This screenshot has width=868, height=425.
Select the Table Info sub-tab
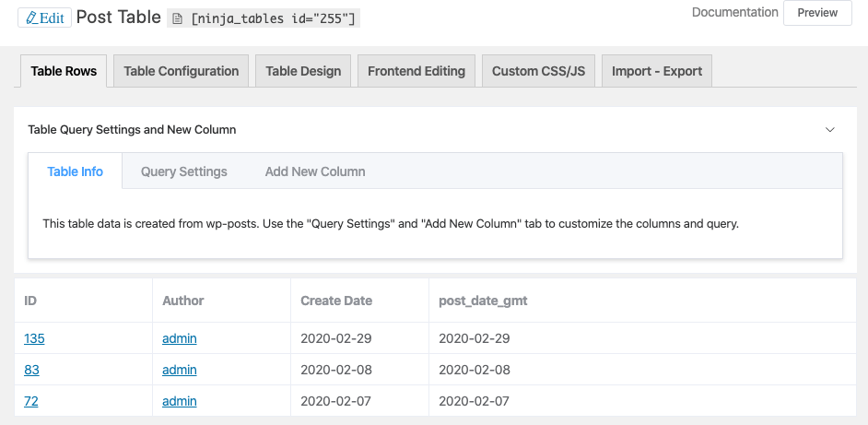click(x=76, y=171)
